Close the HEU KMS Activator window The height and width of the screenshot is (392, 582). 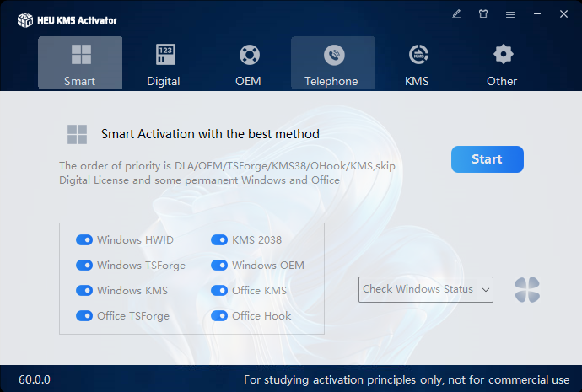pyautogui.click(x=563, y=14)
